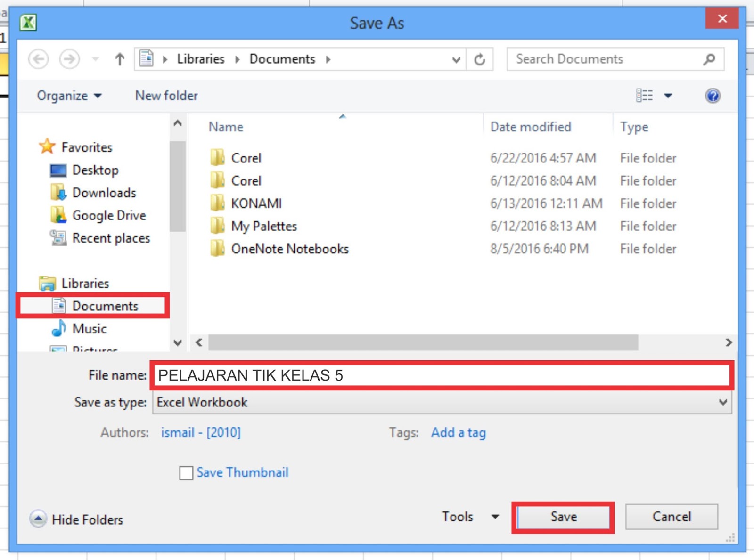Sort files by the Name column header
Viewport: 754px width, 560px height.
[x=226, y=127]
